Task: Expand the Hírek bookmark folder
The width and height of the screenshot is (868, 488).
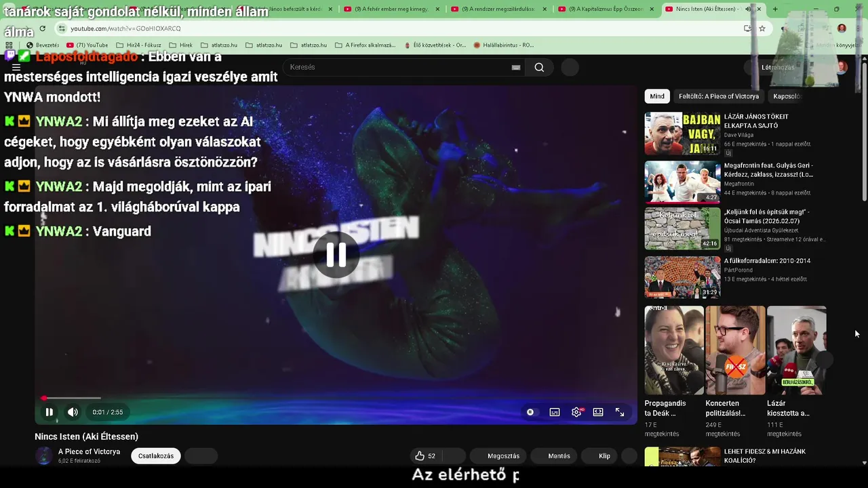Action: (180, 45)
